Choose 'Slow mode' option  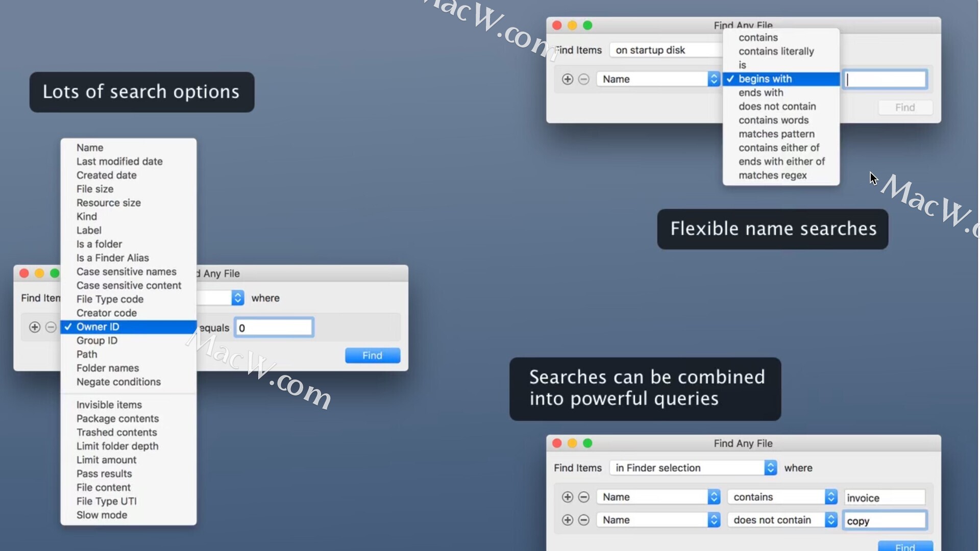click(128, 515)
